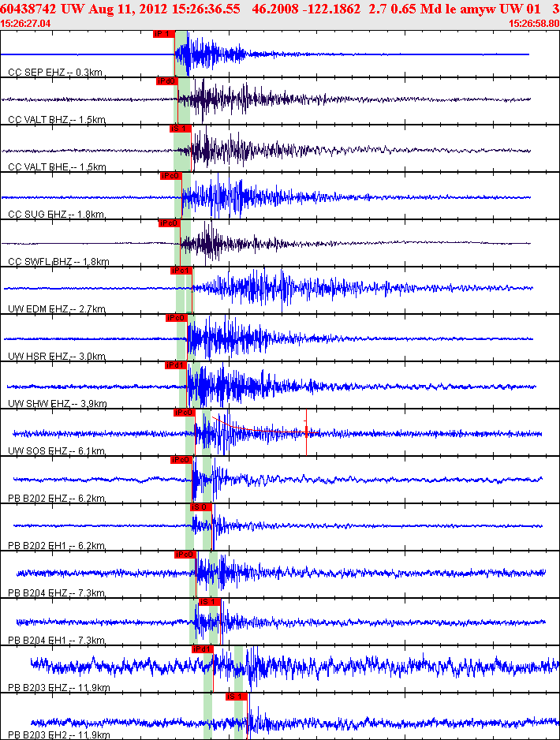Select the iPc0 pick flag on HSR EHZ
The width and height of the screenshot is (560, 740).
pos(177,318)
